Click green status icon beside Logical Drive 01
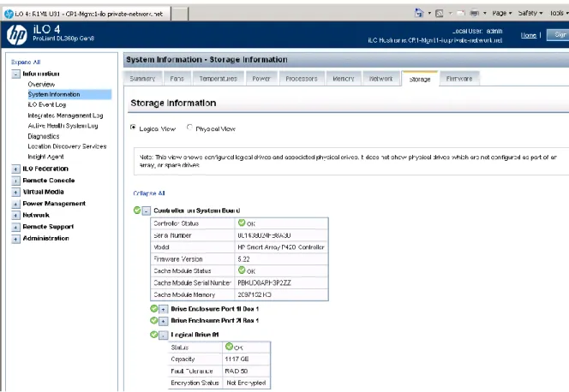 pyautogui.click(x=154, y=335)
